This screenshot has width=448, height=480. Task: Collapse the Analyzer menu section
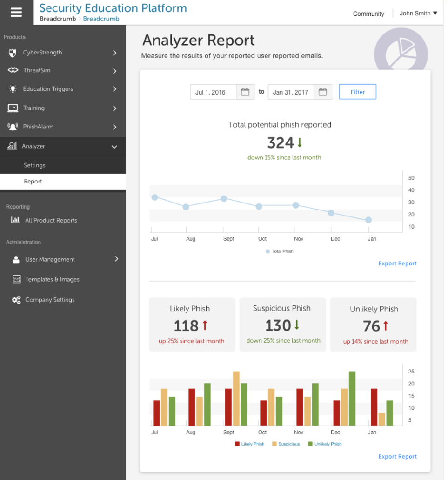click(114, 147)
